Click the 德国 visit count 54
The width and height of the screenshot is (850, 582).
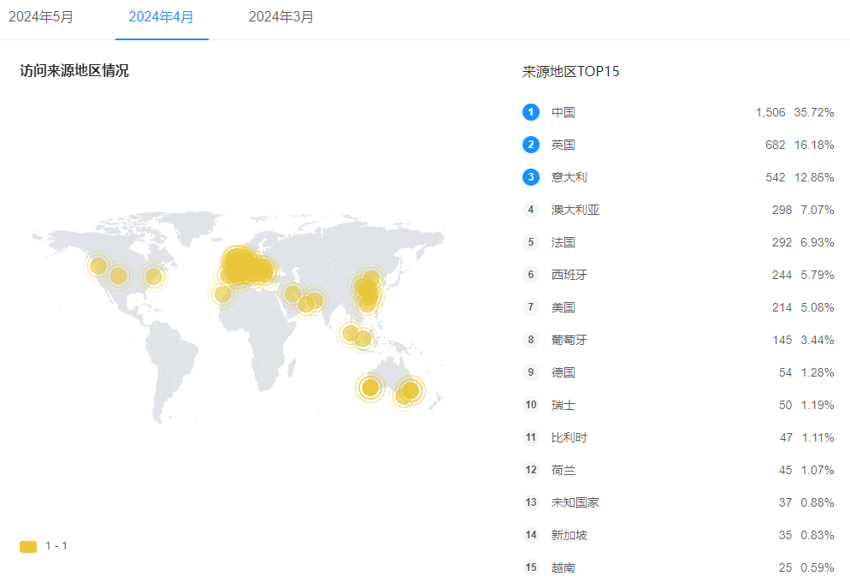(x=779, y=372)
